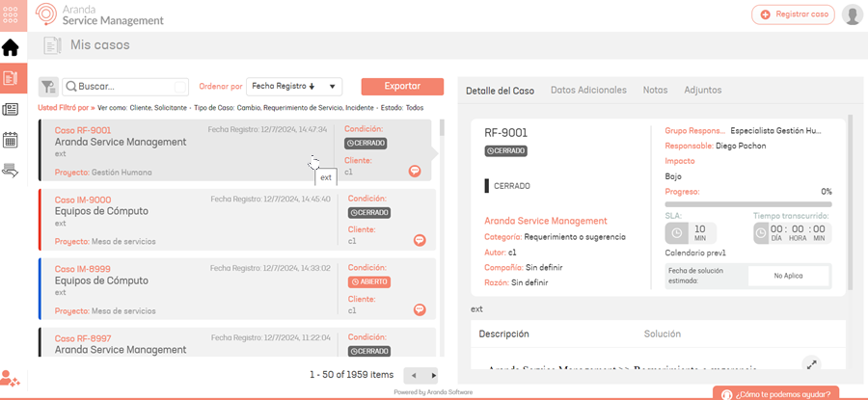Open Caso RF-9001 link
The width and height of the screenshot is (868, 400).
83,130
